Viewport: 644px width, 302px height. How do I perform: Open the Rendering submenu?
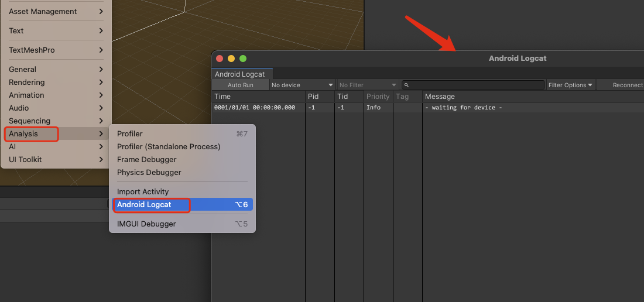click(56, 82)
